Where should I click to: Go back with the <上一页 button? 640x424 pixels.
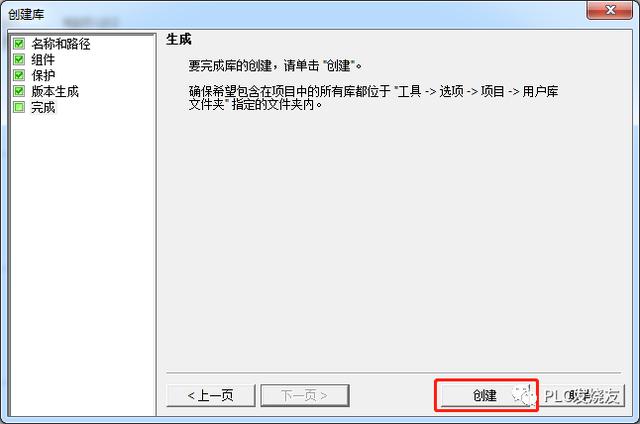[x=211, y=395]
